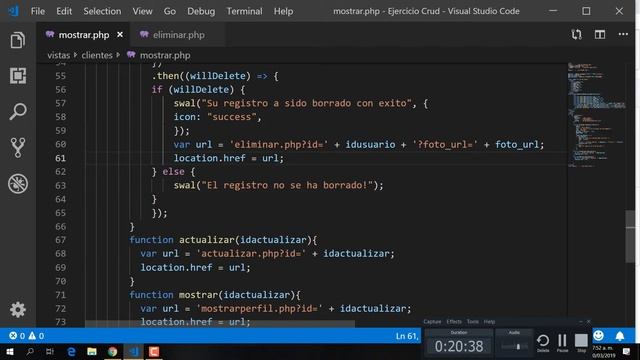
Task: Delete the recording with the Delete button
Action: [x=543, y=343]
